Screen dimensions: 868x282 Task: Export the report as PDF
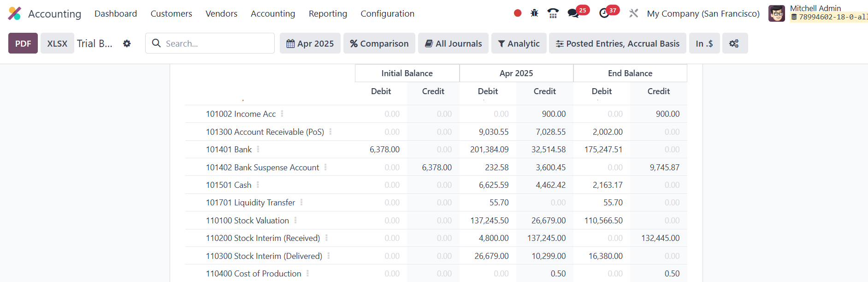[x=23, y=43]
